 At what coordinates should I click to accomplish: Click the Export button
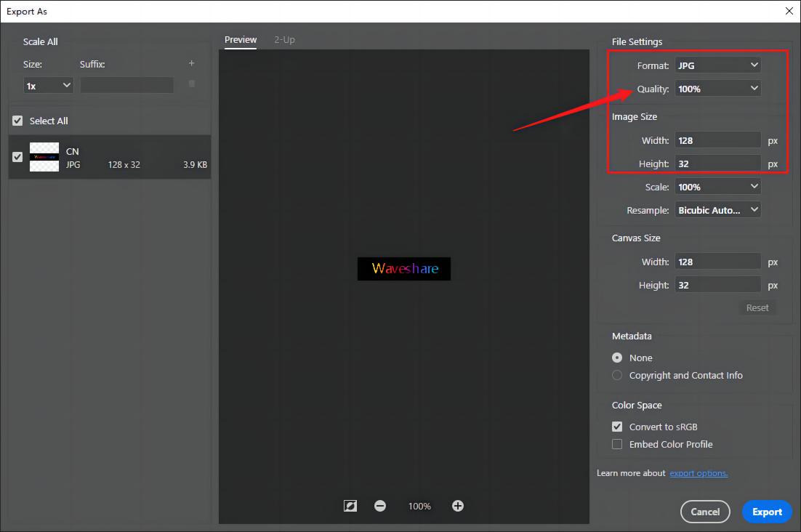click(767, 512)
